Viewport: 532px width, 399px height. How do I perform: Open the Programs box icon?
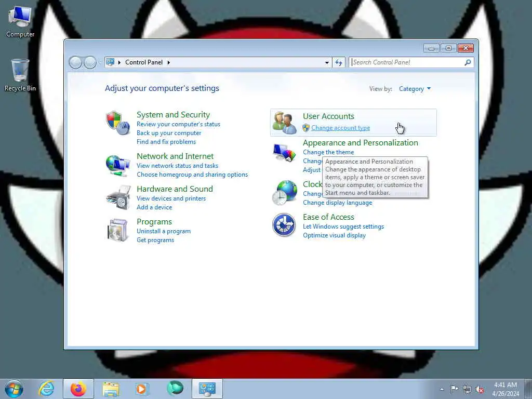(117, 230)
